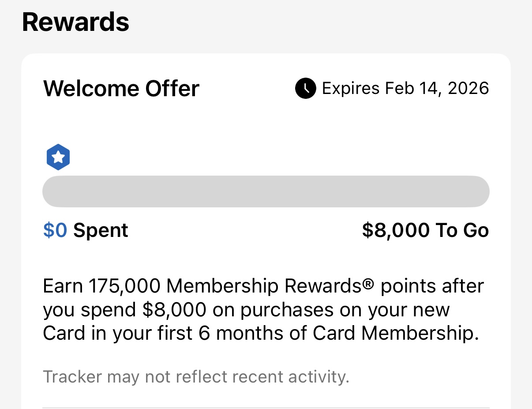Tap the blue $0 amount
Screen dimensions: 532x409
tap(55, 230)
